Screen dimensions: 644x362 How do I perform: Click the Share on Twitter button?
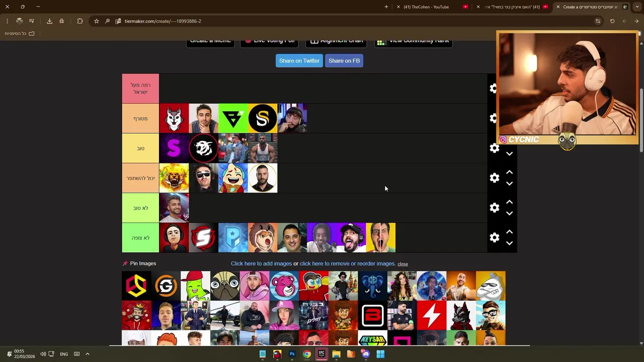[299, 61]
